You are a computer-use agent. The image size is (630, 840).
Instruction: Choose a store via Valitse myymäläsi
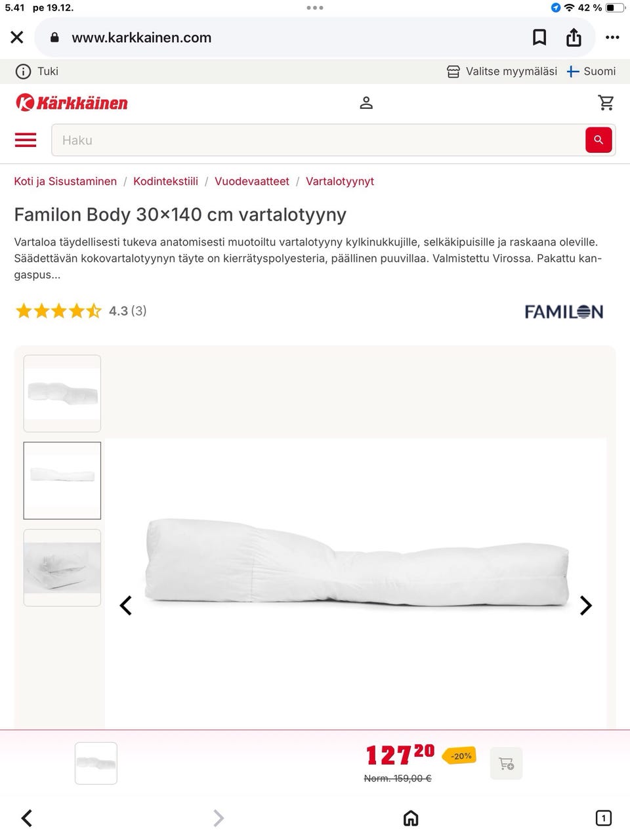coord(502,72)
